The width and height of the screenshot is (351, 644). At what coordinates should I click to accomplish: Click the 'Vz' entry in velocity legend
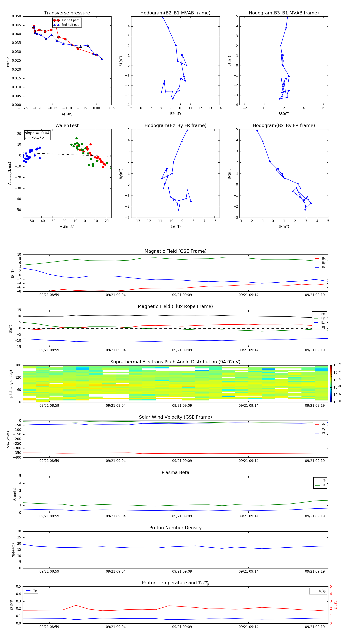click(320, 433)
